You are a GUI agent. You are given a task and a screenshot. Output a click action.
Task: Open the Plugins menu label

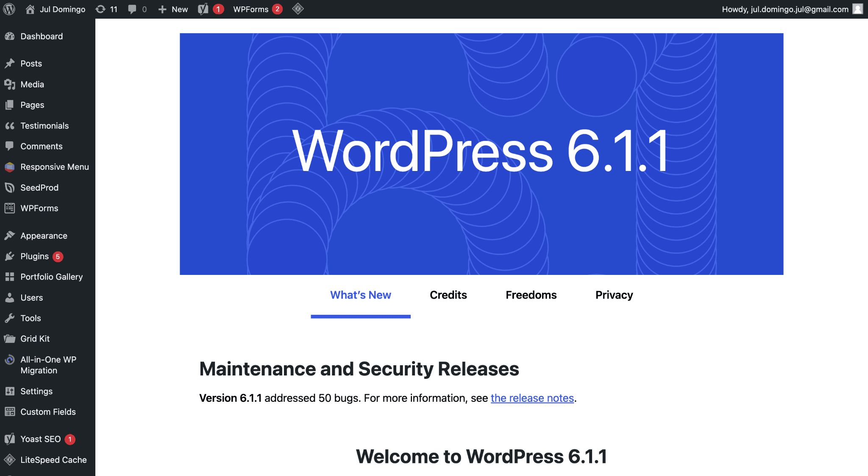tap(34, 256)
